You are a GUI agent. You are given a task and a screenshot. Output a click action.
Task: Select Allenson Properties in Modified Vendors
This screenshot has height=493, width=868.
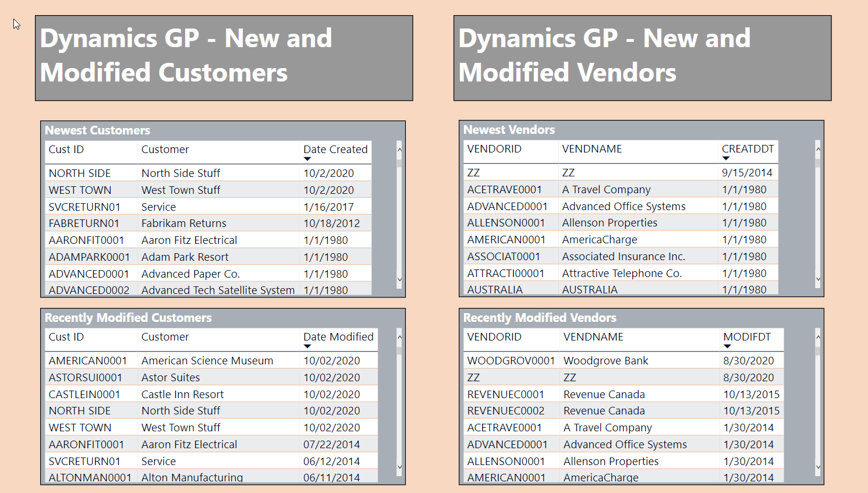click(x=611, y=462)
